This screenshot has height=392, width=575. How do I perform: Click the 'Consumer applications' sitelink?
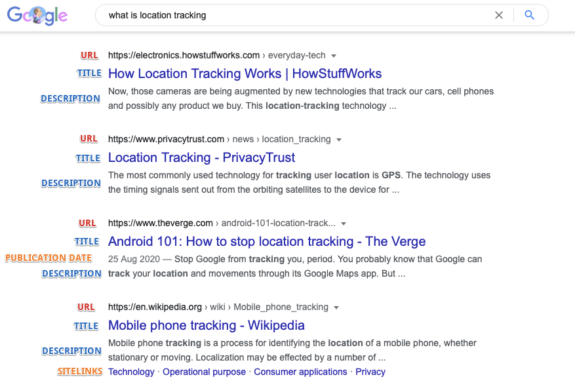tap(300, 372)
